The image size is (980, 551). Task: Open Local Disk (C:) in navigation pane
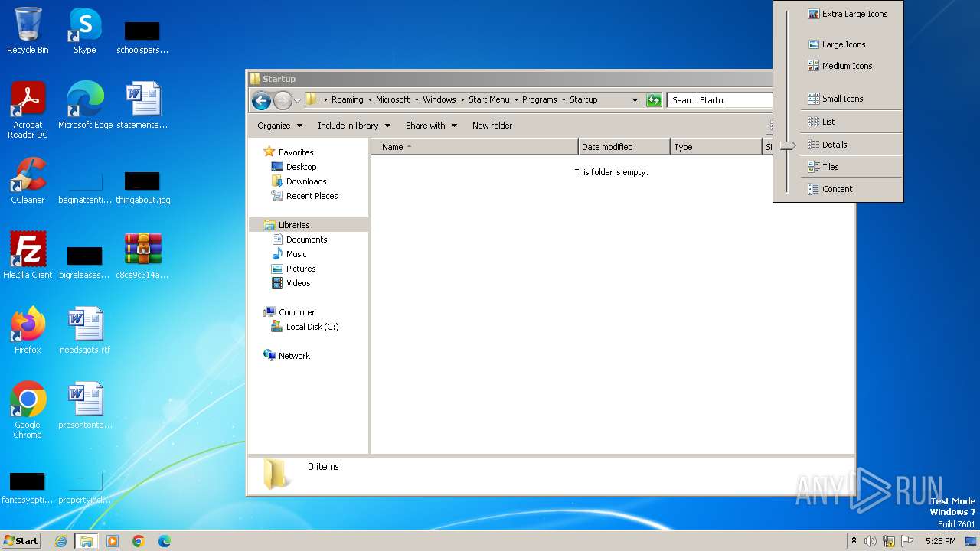[x=305, y=327]
